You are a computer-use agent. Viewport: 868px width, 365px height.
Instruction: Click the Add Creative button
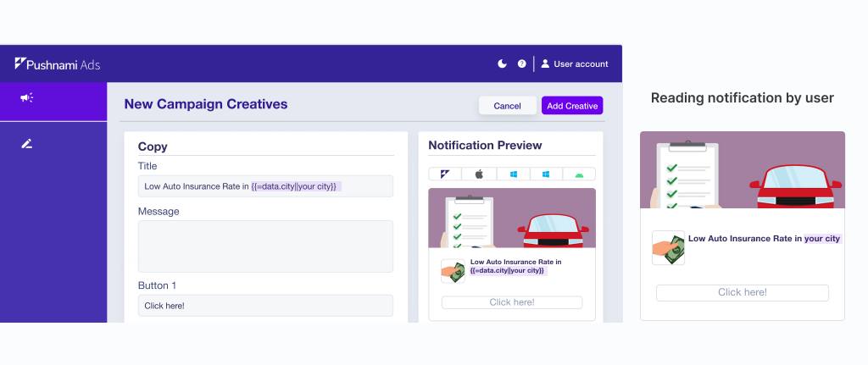click(572, 106)
